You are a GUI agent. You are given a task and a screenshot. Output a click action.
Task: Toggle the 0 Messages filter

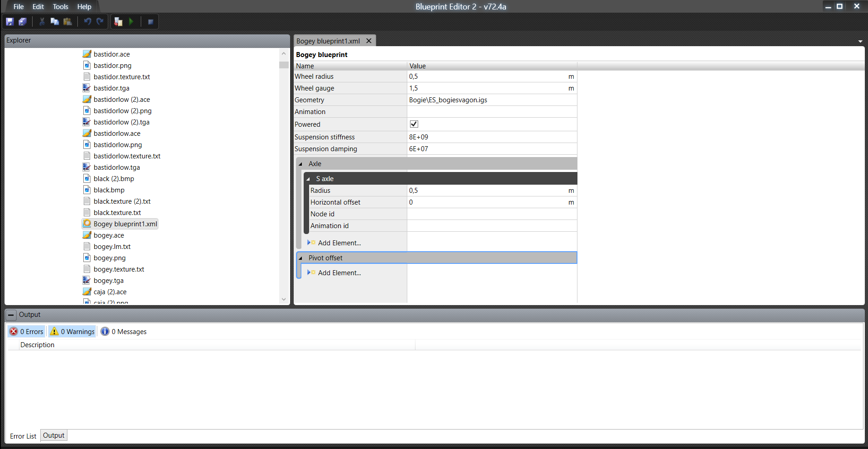[124, 331]
